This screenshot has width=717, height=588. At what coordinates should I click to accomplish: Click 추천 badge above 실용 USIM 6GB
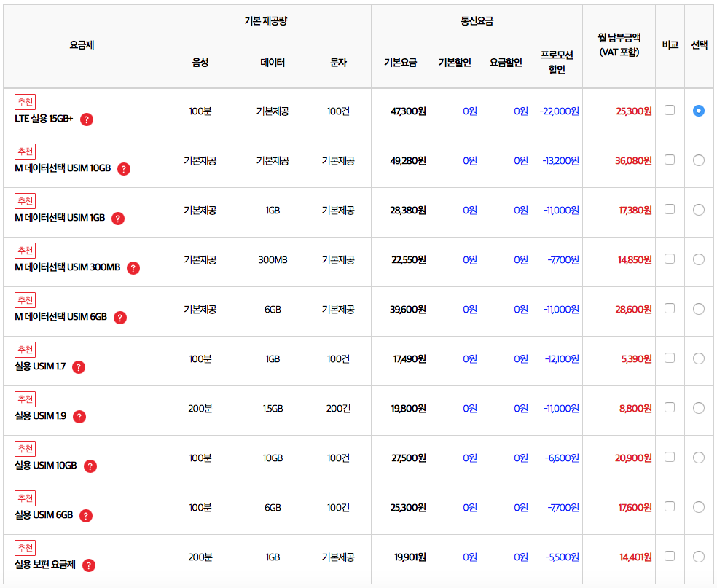coord(26,498)
